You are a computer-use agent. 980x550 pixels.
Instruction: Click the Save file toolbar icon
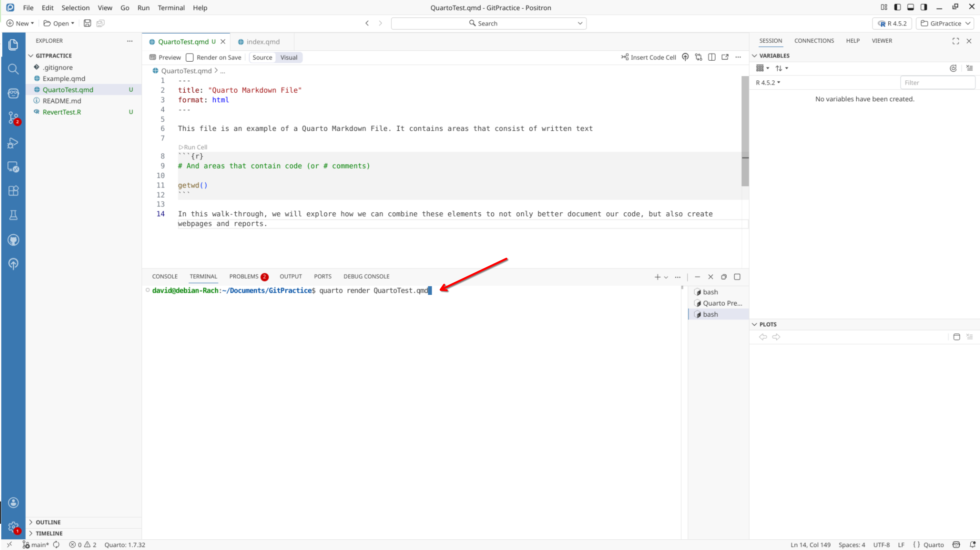[x=87, y=23]
